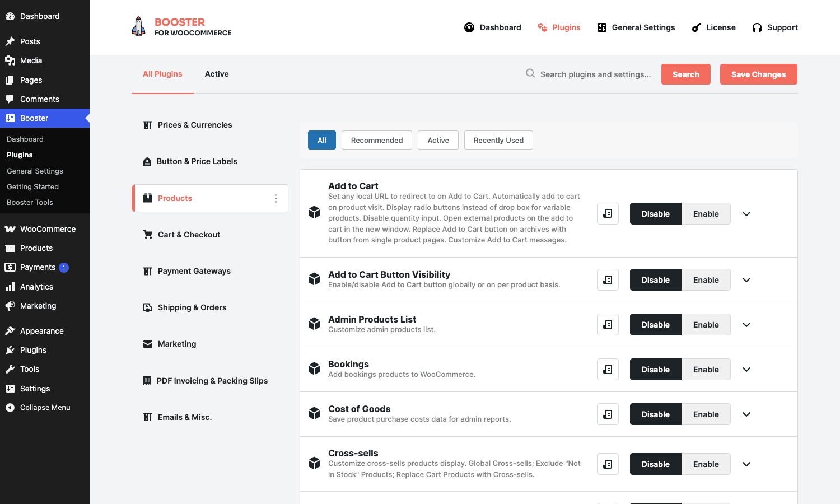
Task: Expand Admin Products List chevron
Action: (x=746, y=324)
